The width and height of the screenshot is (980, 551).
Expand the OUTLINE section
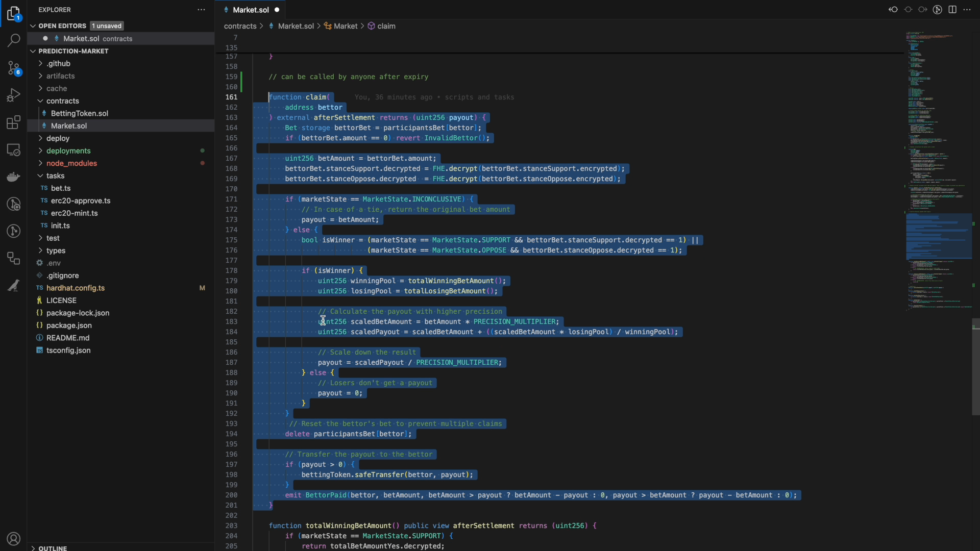pyautogui.click(x=33, y=548)
